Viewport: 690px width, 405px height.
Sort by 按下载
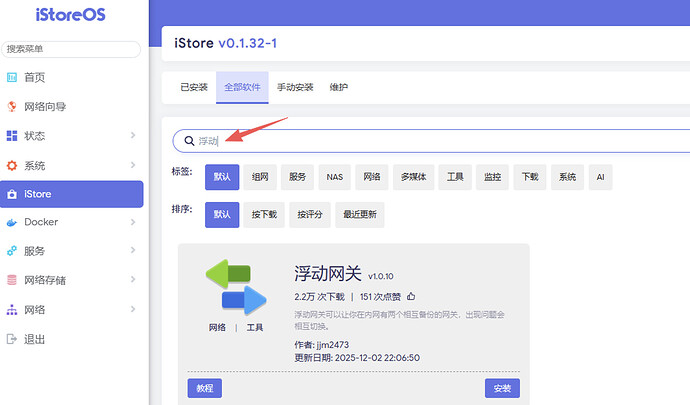coord(264,215)
